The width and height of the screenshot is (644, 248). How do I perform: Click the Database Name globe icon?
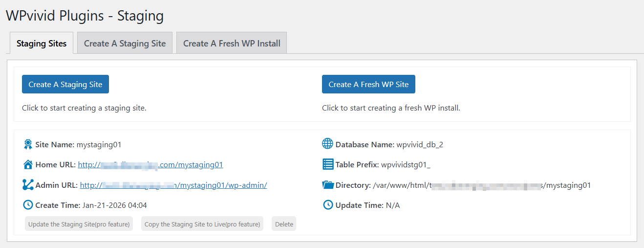coord(328,144)
